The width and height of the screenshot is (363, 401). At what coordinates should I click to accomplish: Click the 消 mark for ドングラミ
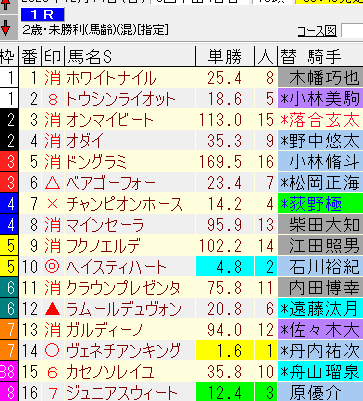click(x=53, y=162)
